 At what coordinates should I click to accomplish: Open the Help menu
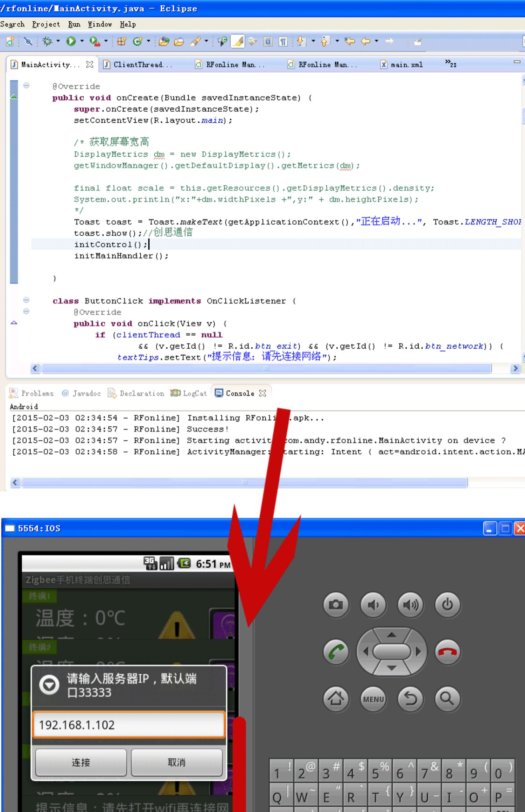coord(128,24)
